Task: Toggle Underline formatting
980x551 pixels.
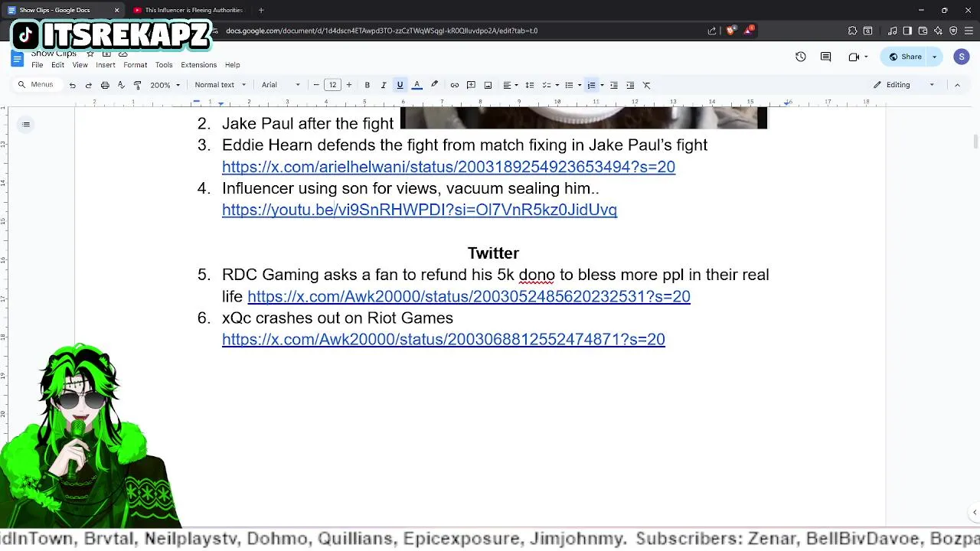Action: (400, 85)
